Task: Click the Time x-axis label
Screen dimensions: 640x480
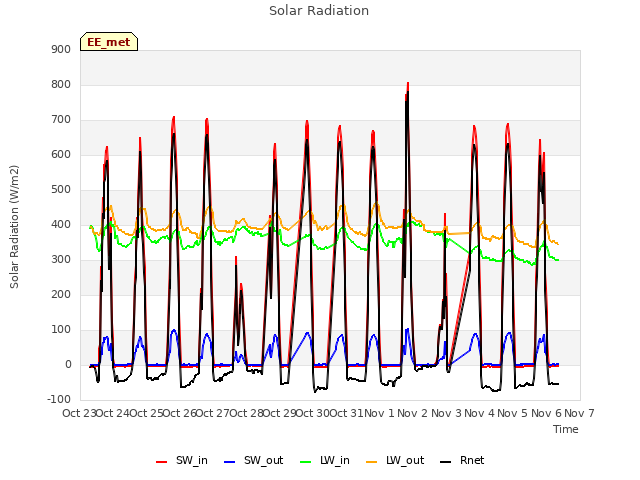Action: (x=566, y=429)
